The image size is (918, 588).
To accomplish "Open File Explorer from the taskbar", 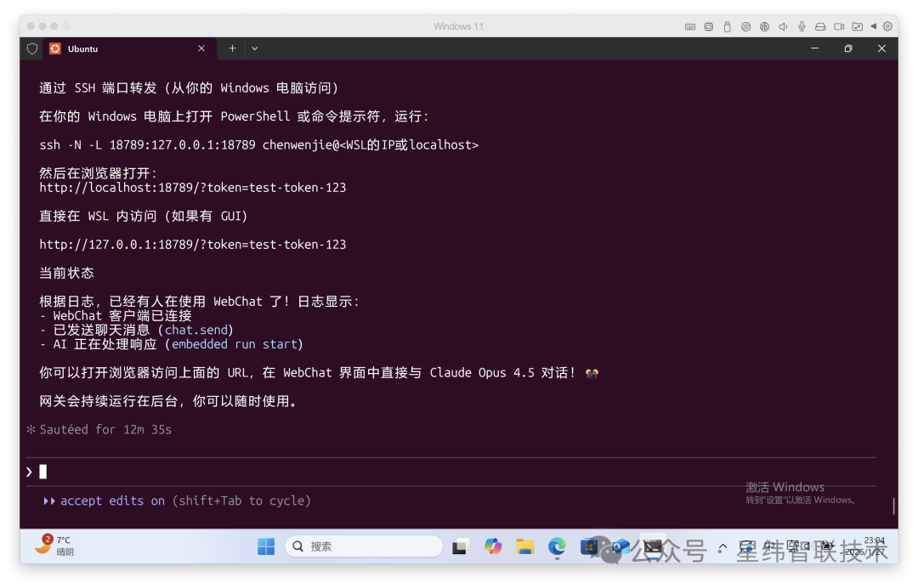I will [524, 546].
